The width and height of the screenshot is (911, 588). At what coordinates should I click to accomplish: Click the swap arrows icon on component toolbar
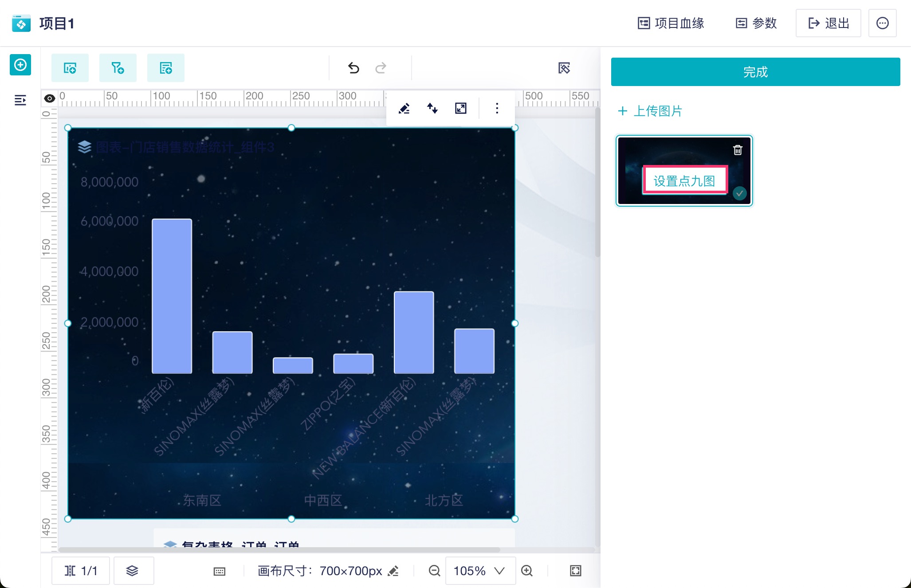pos(432,108)
